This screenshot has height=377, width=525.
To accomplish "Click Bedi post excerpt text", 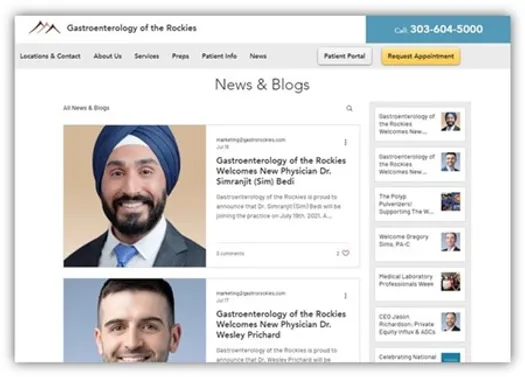I will (278, 206).
